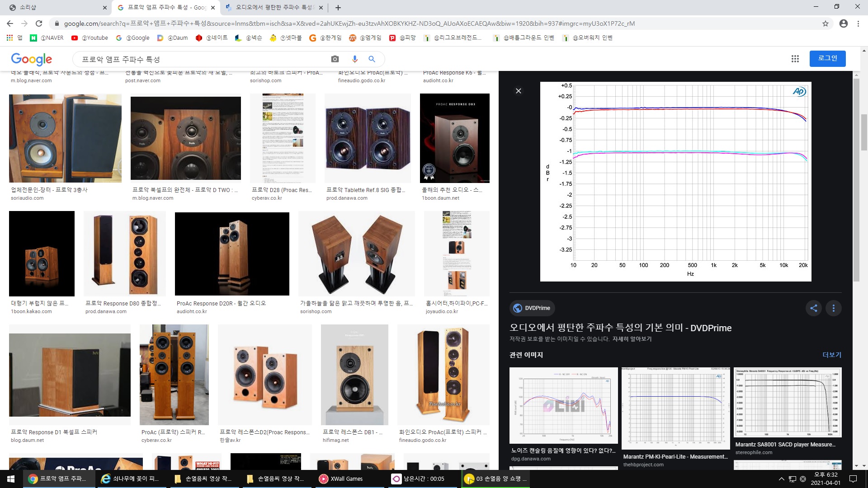The height and width of the screenshot is (488, 868).
Task: Go back with the browser back arrow
Action: (x=10, y=23)
